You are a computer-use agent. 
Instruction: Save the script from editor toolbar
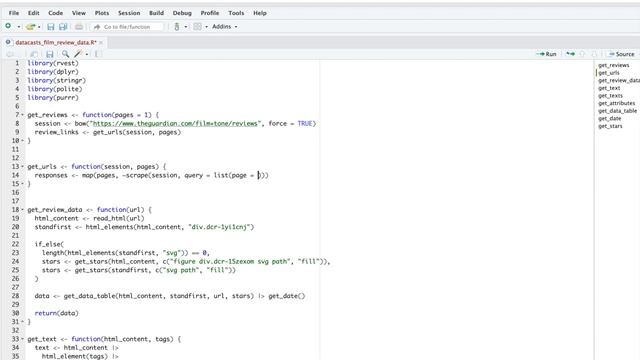[50, 54]
